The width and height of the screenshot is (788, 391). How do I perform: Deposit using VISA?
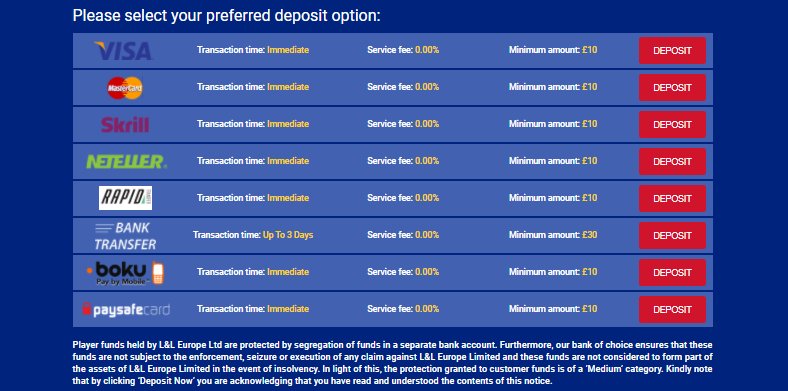pos(672,51)
